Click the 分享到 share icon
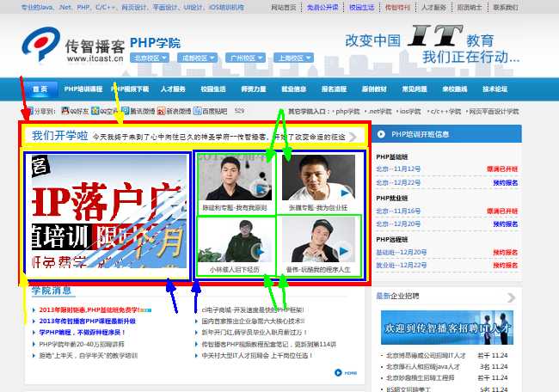This screenshot has height=392, width=559. 30,111
